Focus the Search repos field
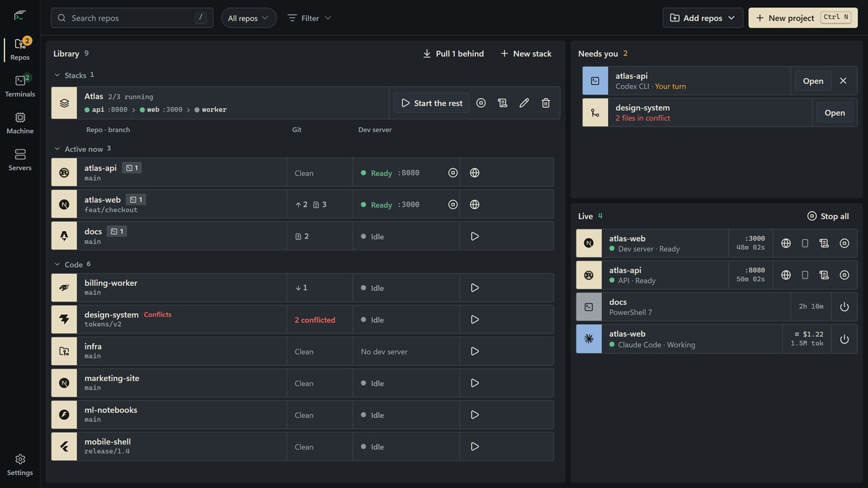This screenshot has height=488, width=868. pyautogui.click(x=132, y=18)
